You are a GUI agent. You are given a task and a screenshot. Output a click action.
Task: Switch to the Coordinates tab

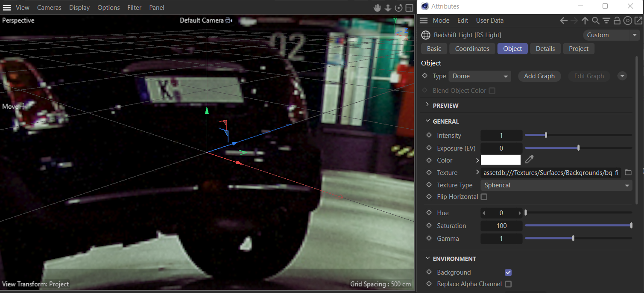(472, 49)
